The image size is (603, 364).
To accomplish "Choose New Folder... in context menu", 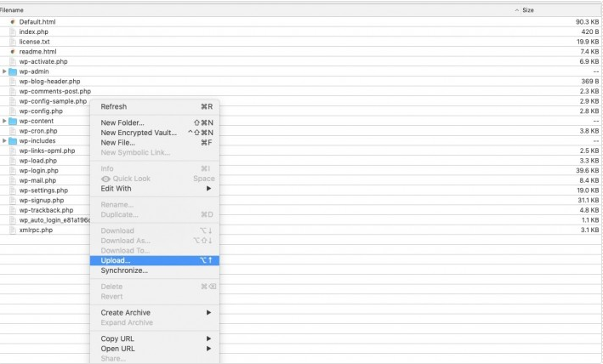I will [155, 123].
